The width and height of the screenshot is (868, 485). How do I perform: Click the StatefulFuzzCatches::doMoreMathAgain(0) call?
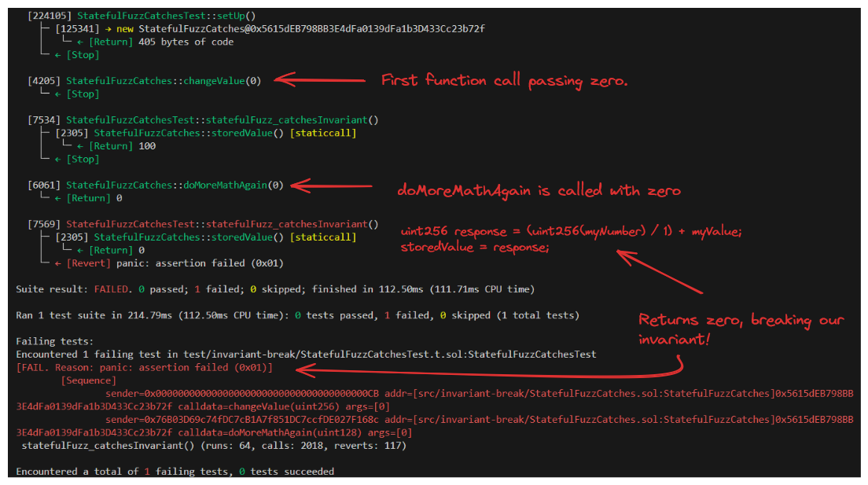pyautogui.click(x=175, y=186)
